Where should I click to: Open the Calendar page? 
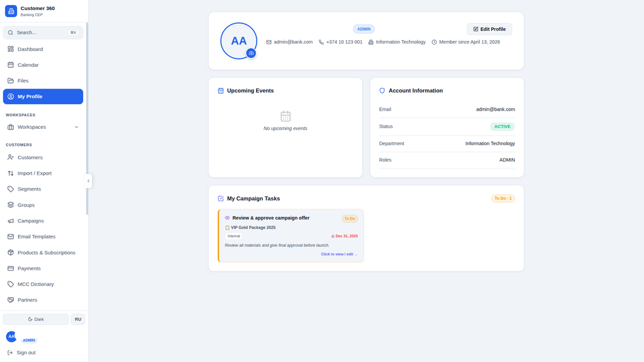tap(43, 65)
